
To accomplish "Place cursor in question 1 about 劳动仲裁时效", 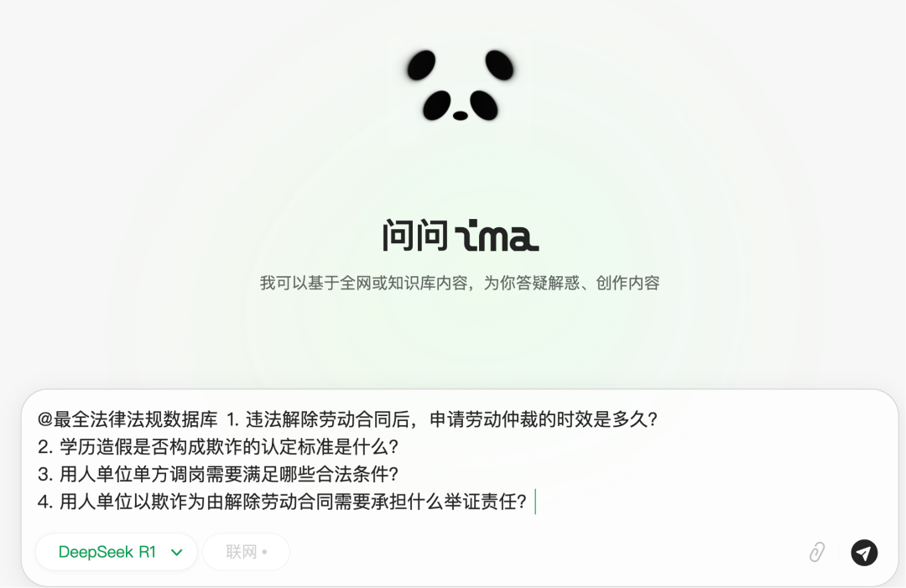I will pos(441,419).
